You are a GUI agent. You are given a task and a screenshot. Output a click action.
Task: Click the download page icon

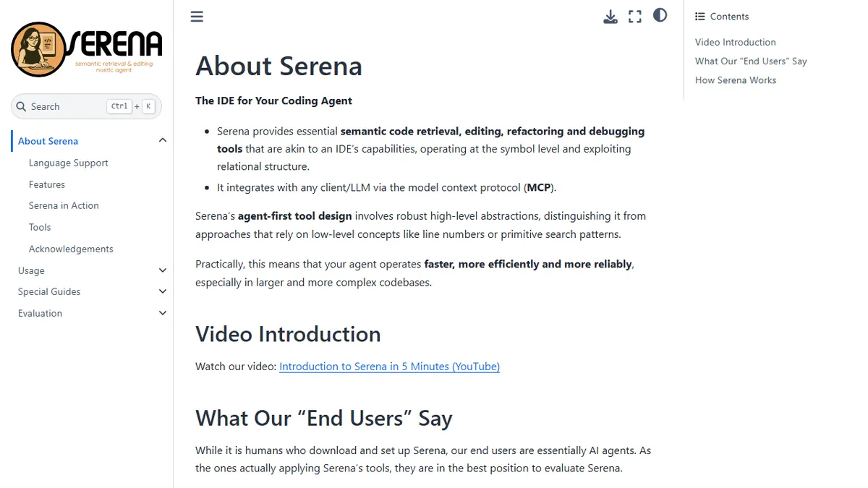[610, 17]
